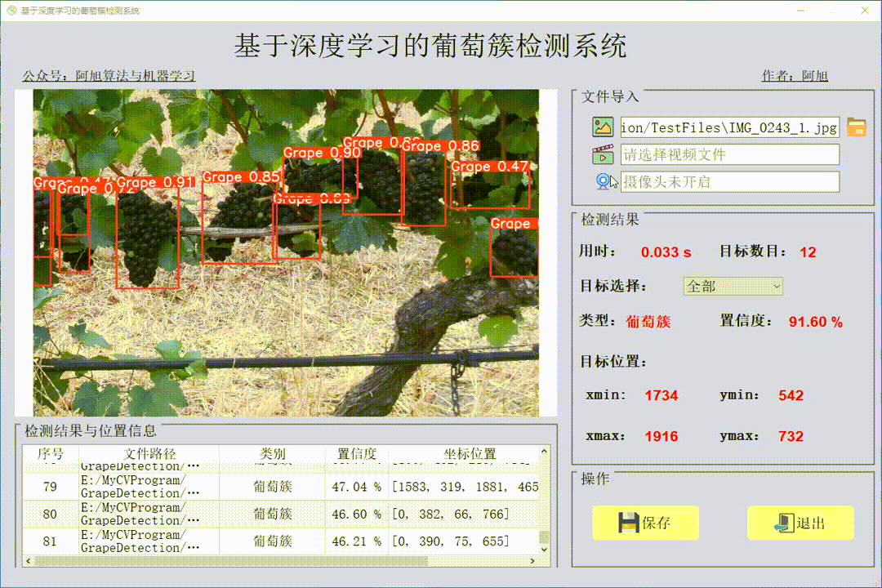Click the file path cell in row 81
The height and width of the screenshot is (588, 882).
(149, 541)
